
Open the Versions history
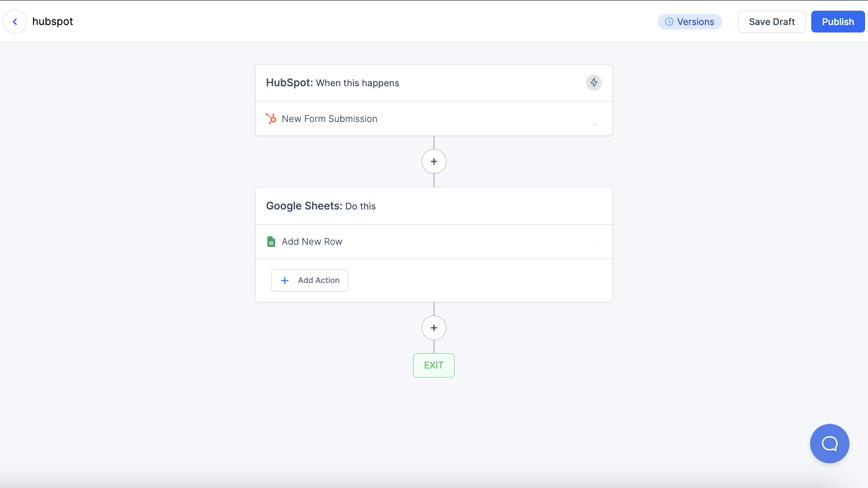690,21
